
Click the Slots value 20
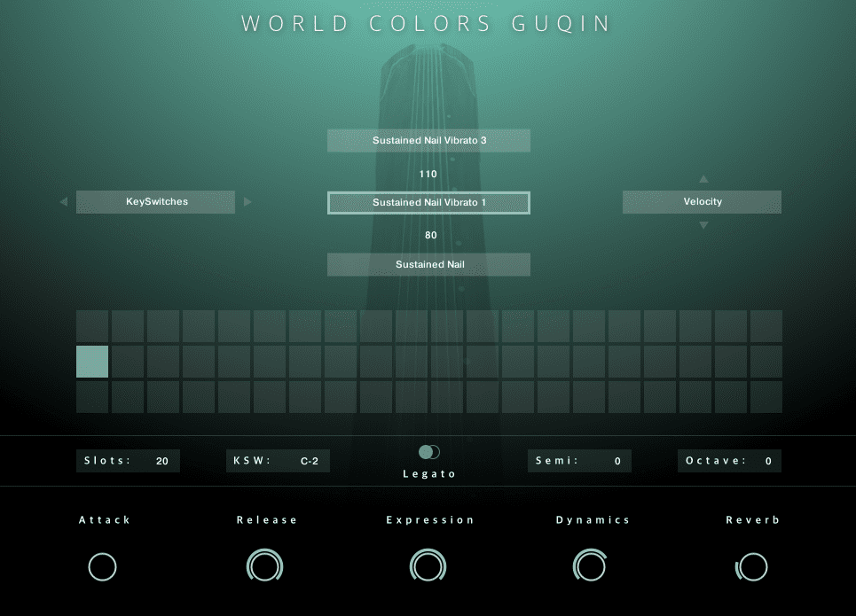click(162, 461)
